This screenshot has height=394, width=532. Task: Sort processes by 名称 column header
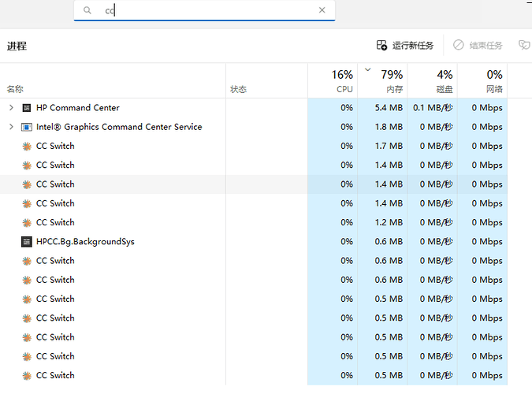pos(113,80)
